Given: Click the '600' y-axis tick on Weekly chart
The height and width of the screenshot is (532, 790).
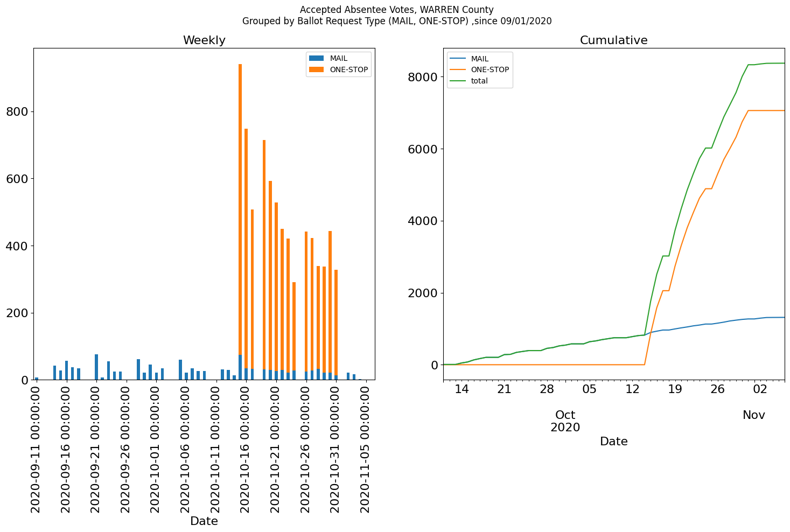Looking at the screenshot, I should (17, 179).
